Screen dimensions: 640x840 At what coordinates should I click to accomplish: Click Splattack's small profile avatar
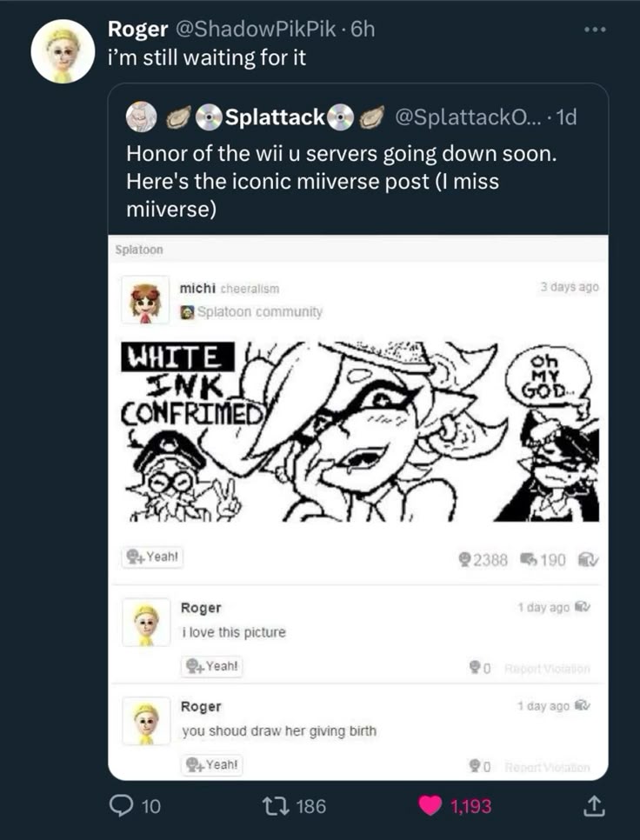coord(141,116)
